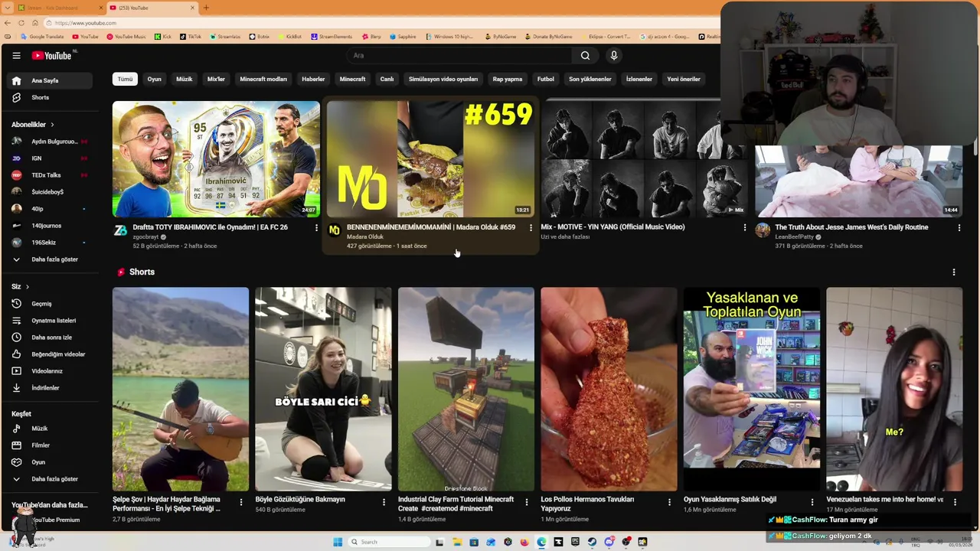This screenshot has width=980, height=551.
Task: Open more options for MOTIVE YIN YANG mix
Action: [745, 227]
